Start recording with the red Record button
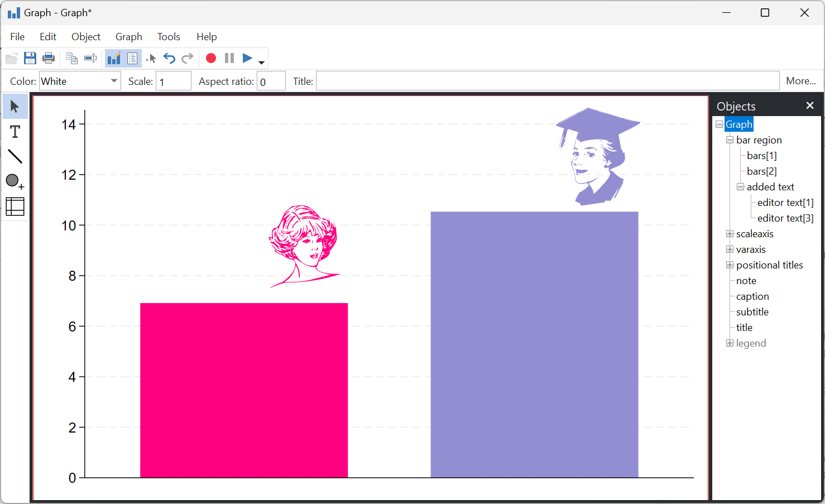The width and height of the screenshot is (825, 504). coord(211,58)
